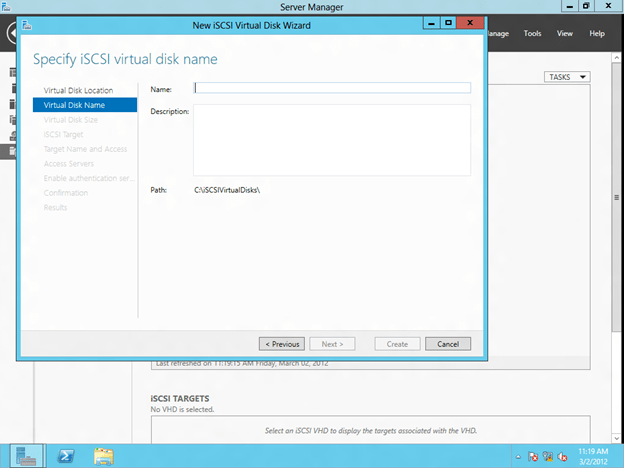Screen dimensions: 624x468
Task: Click into the Description text box
Action: tap(332, 140)
